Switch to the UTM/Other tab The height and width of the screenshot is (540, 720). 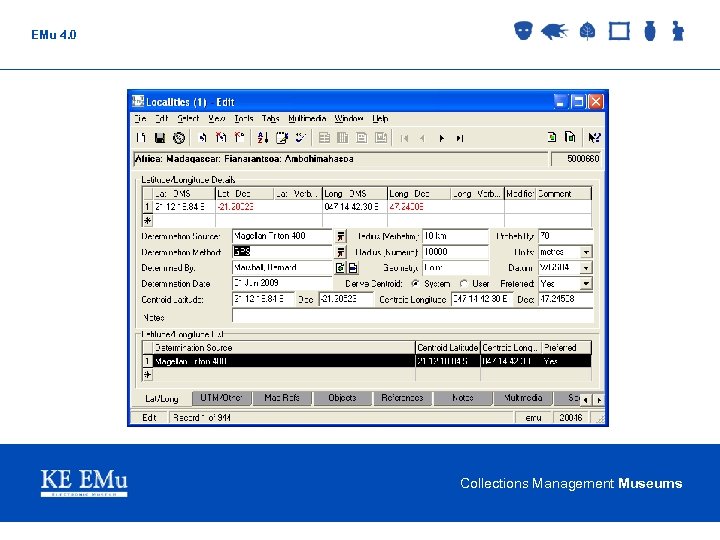[x=221, y=398]
